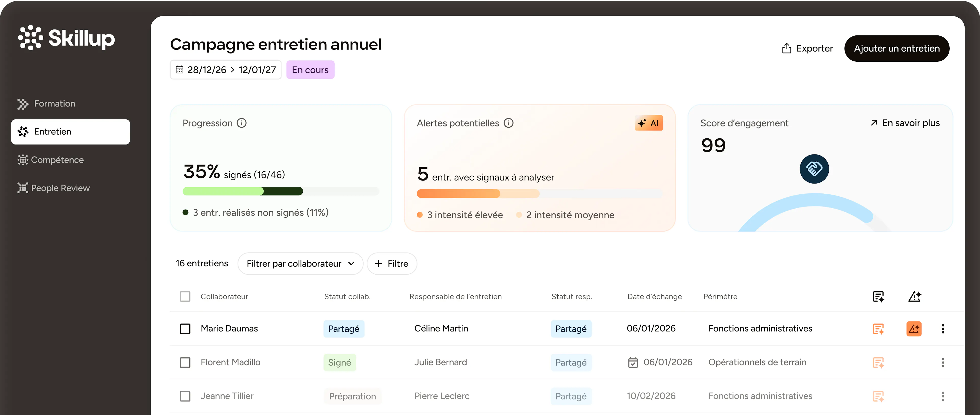Open AI summary for Marie Daumas
Viewport: 980px width, 415px height.
click(878, 329)
